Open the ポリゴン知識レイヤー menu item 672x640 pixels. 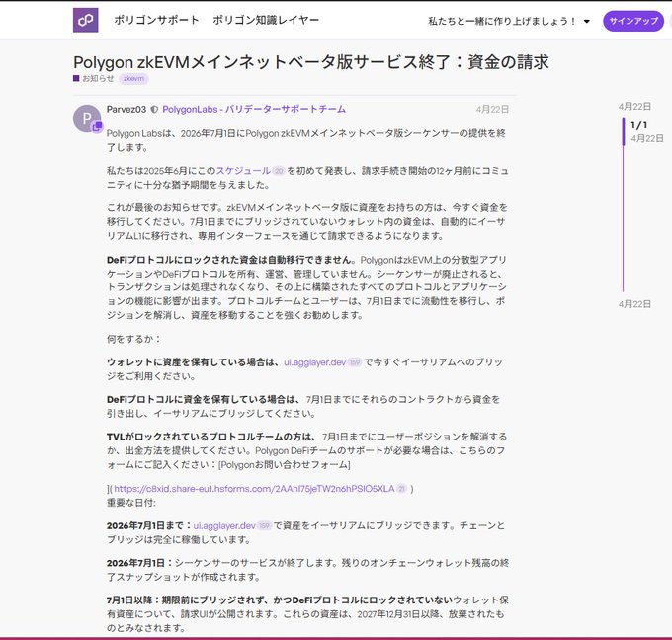point(266,20)
